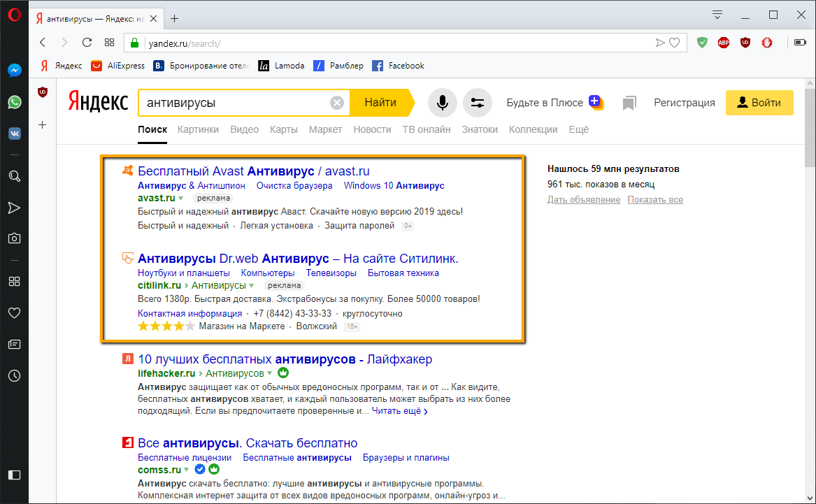816x504 pixels.
Task: Open bookmarks heart in the sidebar
Action: point(15,312)
